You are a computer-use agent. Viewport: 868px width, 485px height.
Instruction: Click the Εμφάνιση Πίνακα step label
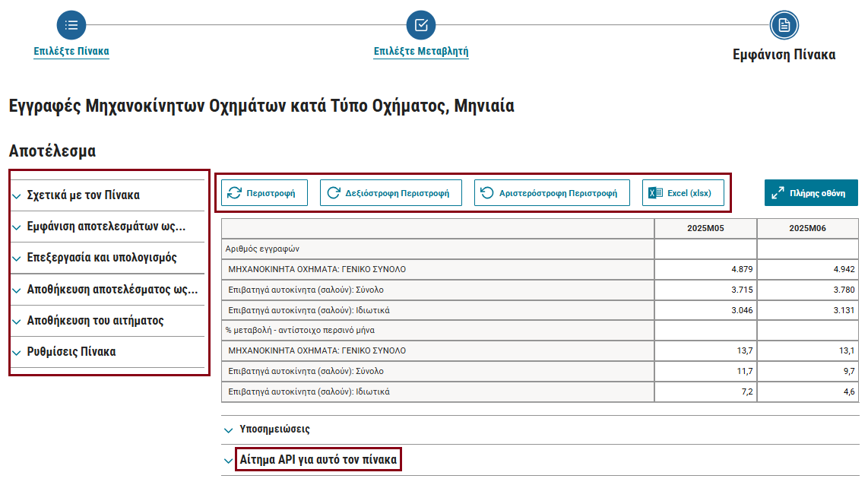(x=784, y=55)
